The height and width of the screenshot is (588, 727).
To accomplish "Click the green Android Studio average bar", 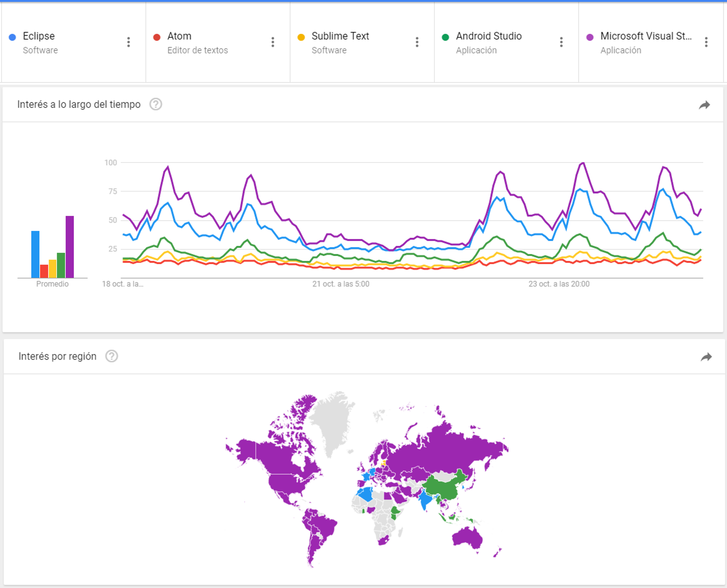I will (61, 265).
